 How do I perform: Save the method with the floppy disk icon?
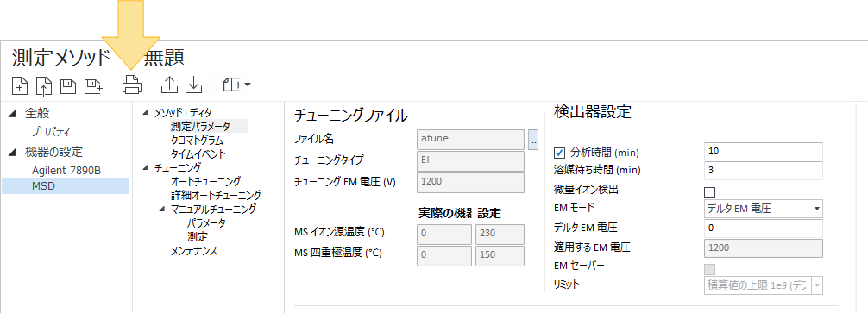[x=67, y=85]
